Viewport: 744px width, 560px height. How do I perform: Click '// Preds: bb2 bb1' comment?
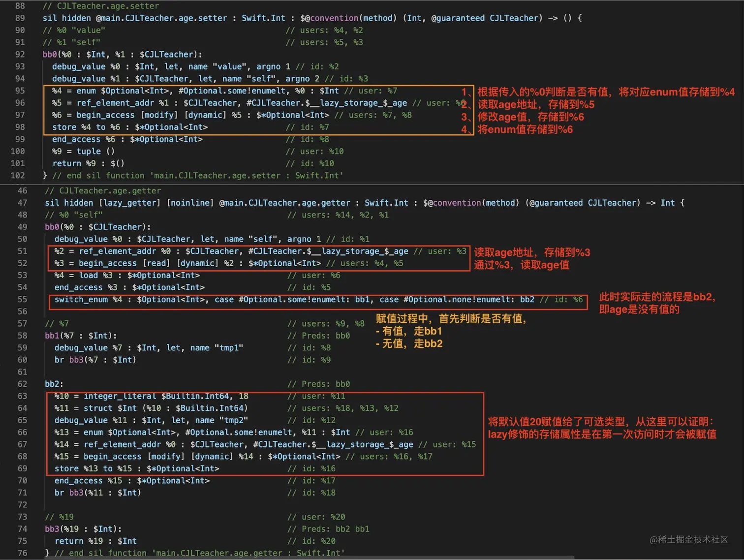coord(328,529)
